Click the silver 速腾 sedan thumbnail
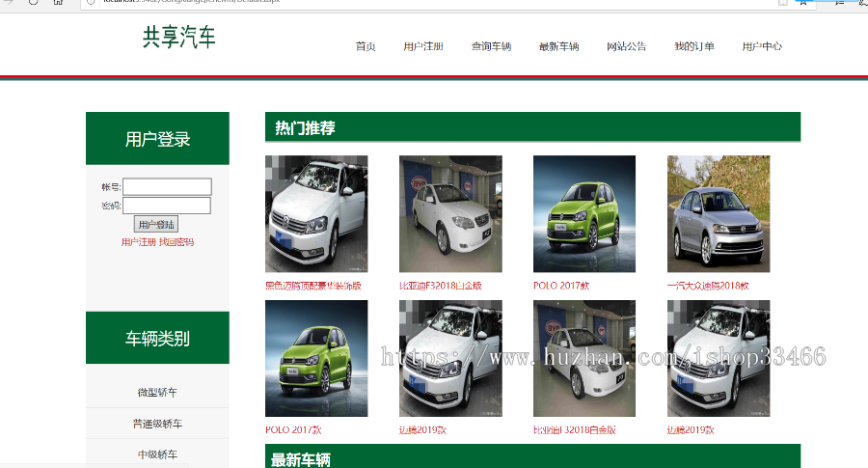The height and width of the screenshot is (468, 868). [x=719, y=214]
